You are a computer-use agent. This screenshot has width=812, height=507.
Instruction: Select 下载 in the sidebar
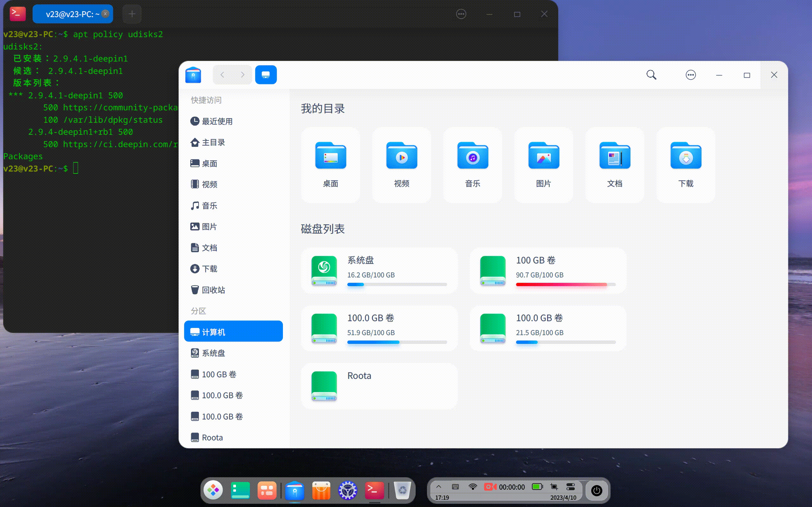tap(233, 269)
